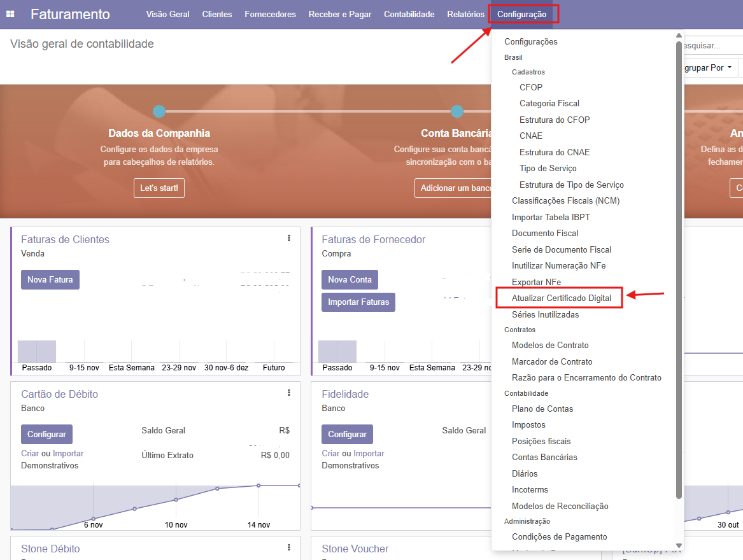
Task: Open kebab menu on Cartão de Débito card
Action: point(288,393)
